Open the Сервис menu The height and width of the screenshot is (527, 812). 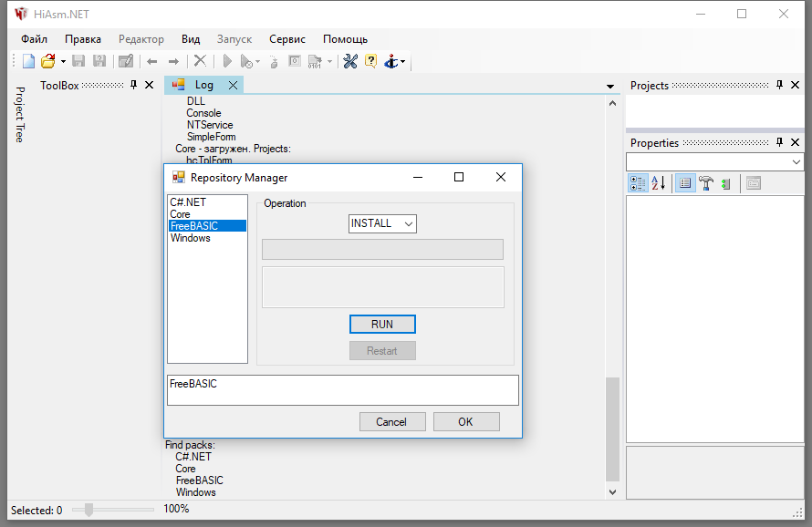click(287, 39)
